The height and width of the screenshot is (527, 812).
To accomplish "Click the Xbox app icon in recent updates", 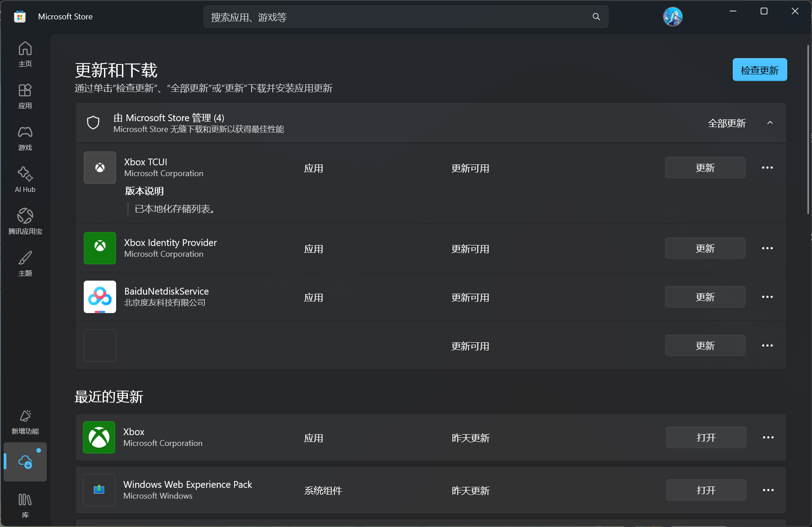I will click(99, 437).
